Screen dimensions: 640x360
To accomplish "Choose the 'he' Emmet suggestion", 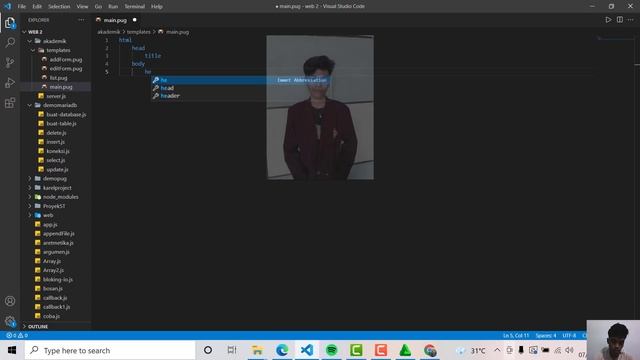I will 241,80.
